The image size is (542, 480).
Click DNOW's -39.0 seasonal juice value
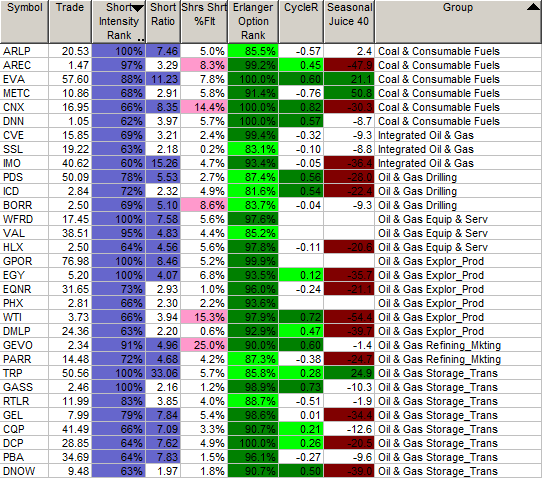[x=349, y=471]
